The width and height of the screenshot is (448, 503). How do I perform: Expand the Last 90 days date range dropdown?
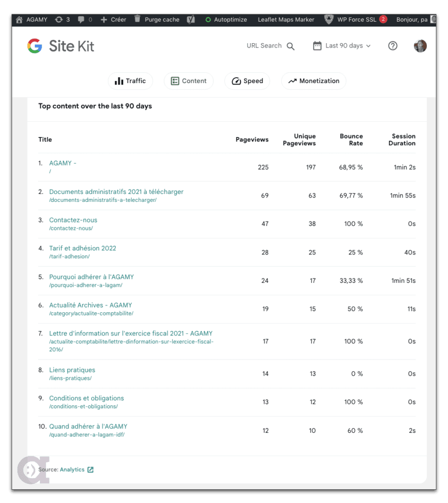pyautogui.click(x=342, y=46)
